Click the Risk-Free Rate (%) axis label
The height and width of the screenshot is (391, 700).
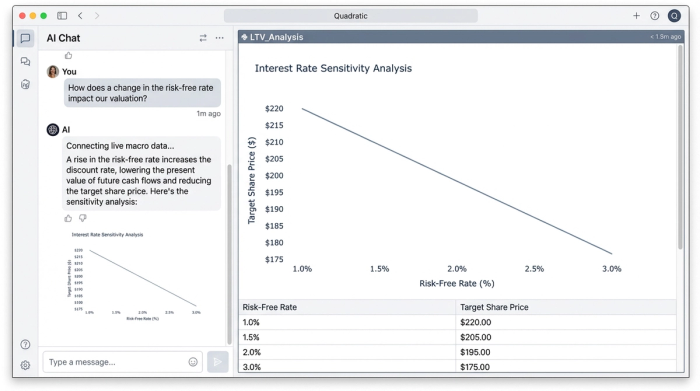[x=457, y=283]
